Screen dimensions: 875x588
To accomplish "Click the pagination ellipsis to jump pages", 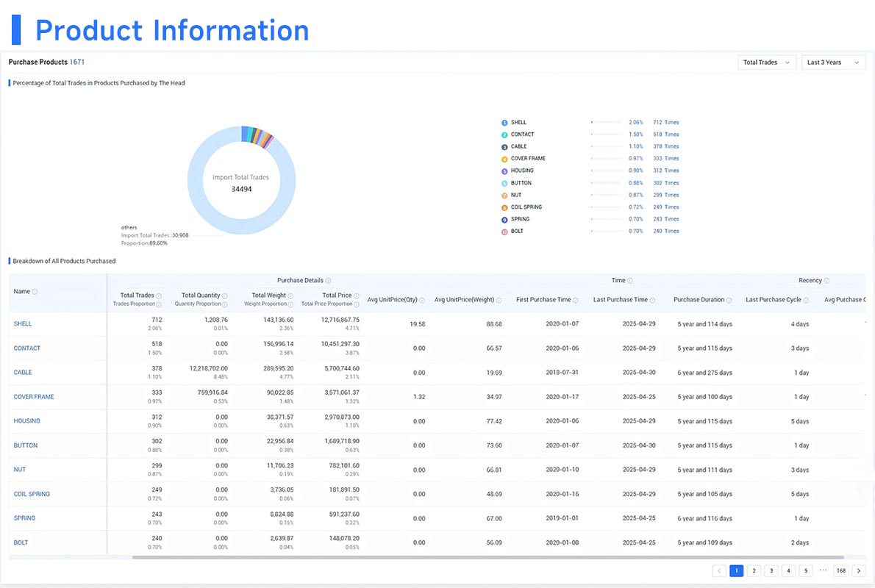I will [x=823, y=570].
